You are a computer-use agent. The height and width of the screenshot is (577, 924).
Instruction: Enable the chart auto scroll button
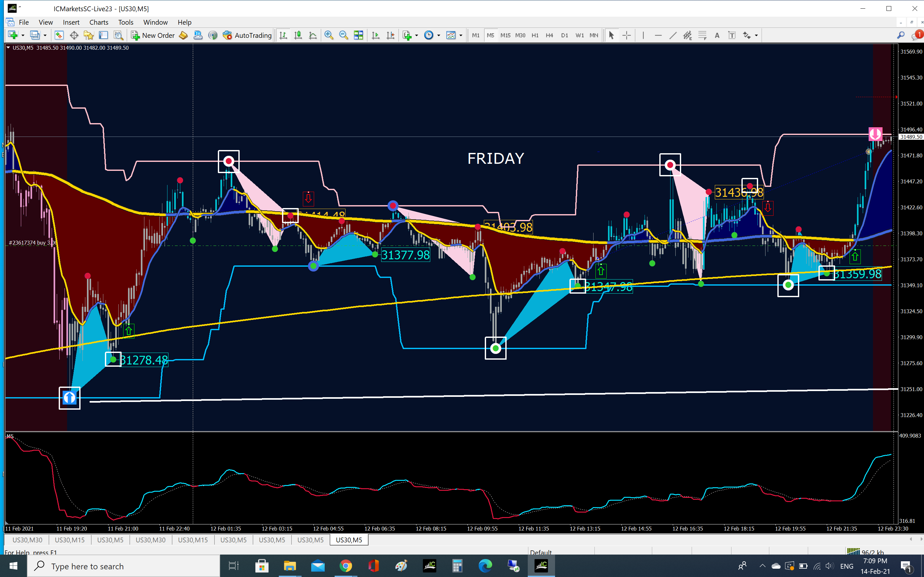coord(375,35)
